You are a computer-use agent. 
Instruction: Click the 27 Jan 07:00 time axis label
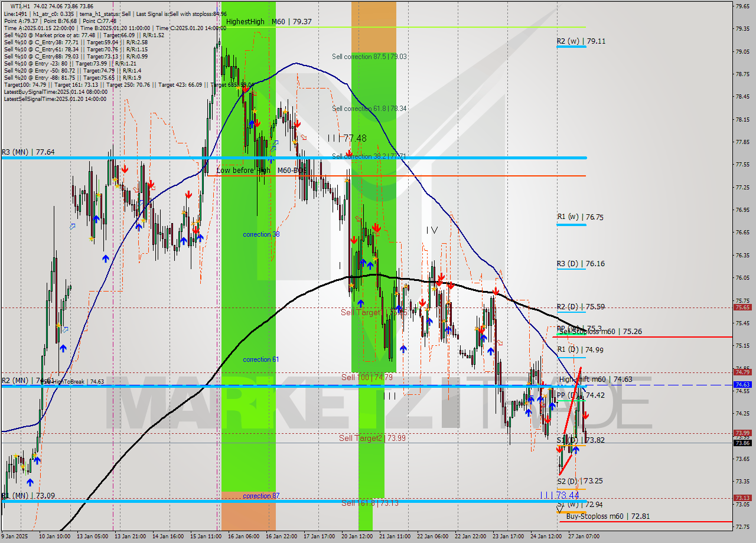(585, 537)
